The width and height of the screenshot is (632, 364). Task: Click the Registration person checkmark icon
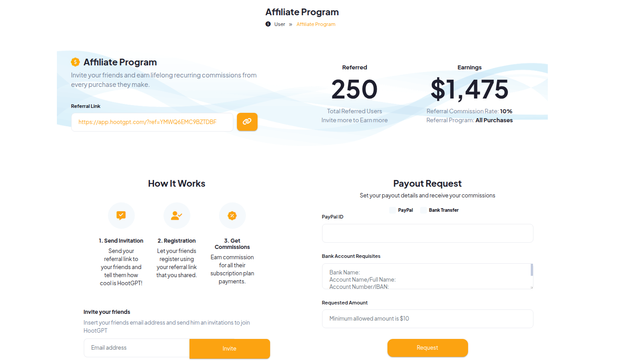click(176, 215)
